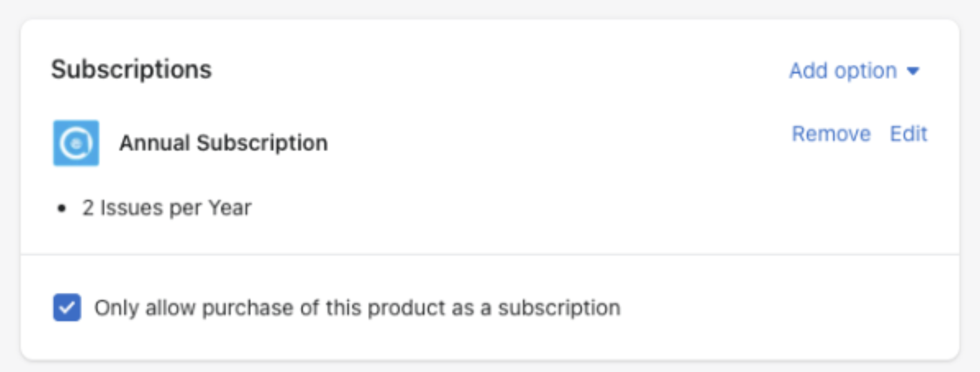Click the bullet point before 2 Issues

[x=61, y=209]
